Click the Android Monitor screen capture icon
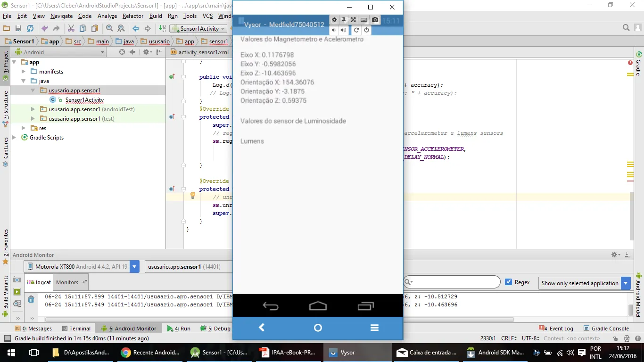 click(17, 280)
